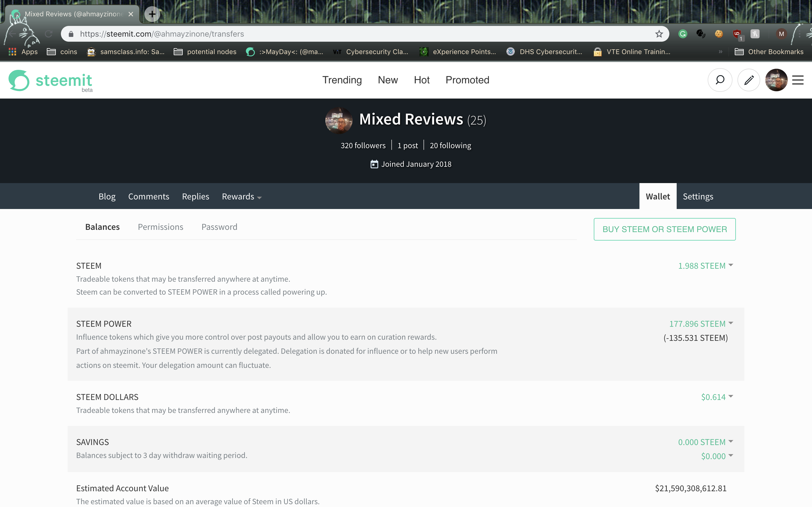Go to the Trending link
The width and height of the screenshot is (812, 507).
pos(342,80)
